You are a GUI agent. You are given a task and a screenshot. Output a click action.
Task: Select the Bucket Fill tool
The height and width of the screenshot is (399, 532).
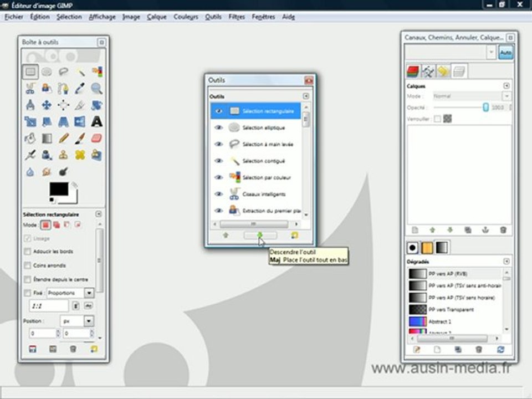coord(30,138)
